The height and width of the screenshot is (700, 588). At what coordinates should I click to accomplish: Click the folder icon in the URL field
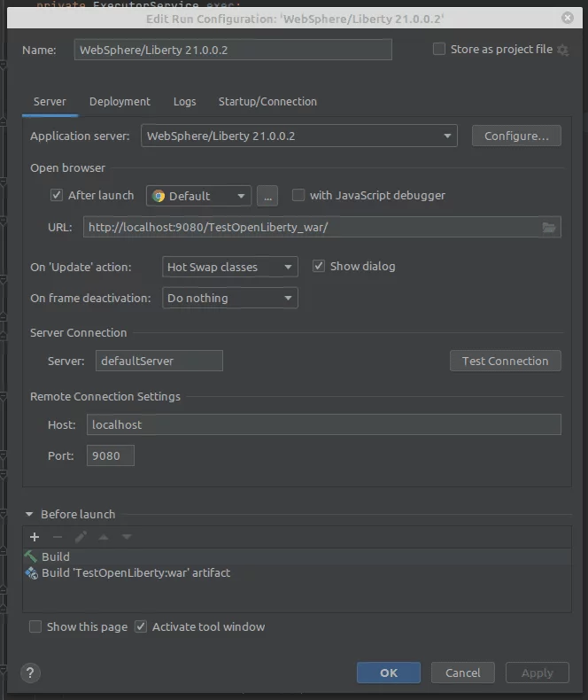(x=549, y=228)
